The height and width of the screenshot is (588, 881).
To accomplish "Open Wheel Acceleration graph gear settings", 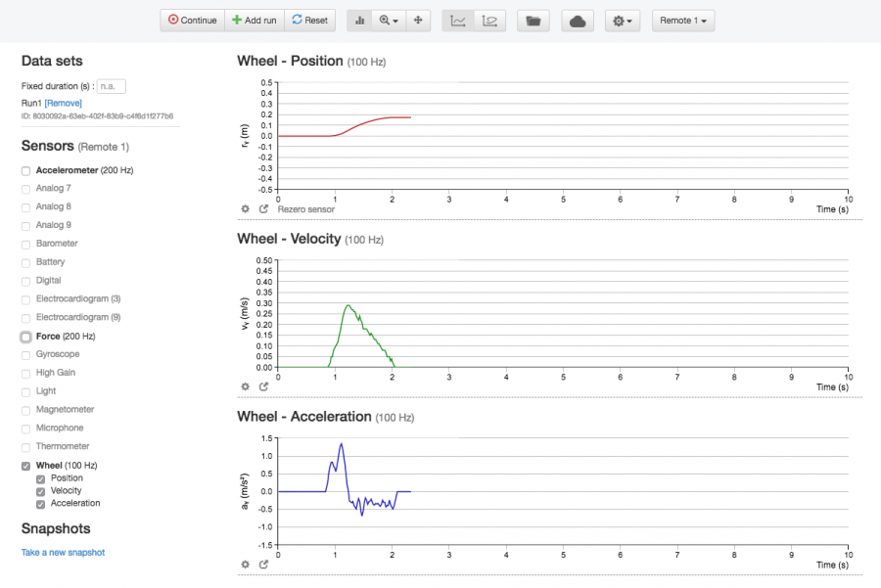I will 245,565.
